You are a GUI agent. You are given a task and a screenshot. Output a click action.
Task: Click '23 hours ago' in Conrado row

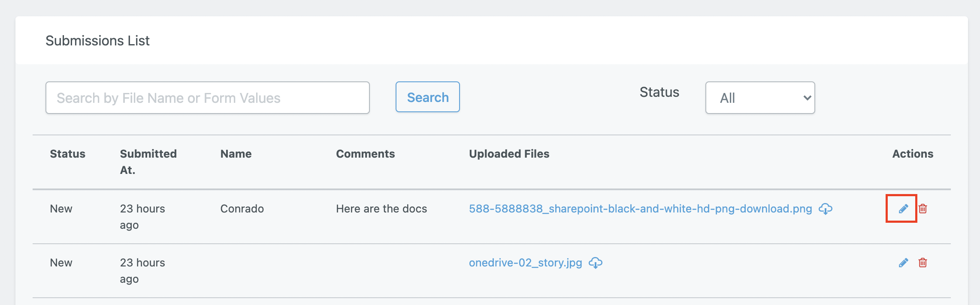click(142, 217)
